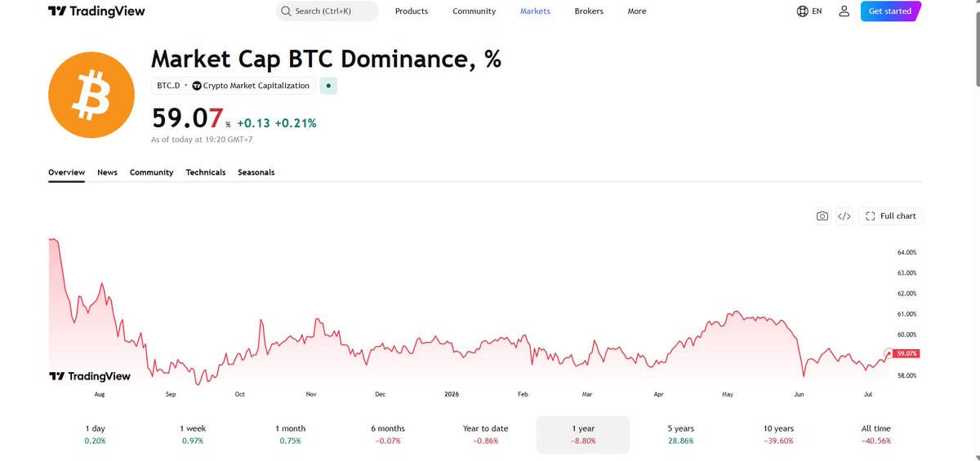Image resolution: width=980 pixels, height=461 pixels.
Task: Select the 1 week range
Action: pyautogui.click(x=193, y=434)
